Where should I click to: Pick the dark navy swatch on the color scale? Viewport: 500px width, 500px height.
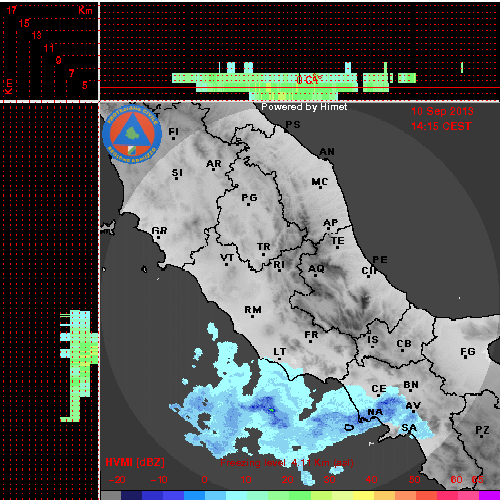[x=131, y=495]
